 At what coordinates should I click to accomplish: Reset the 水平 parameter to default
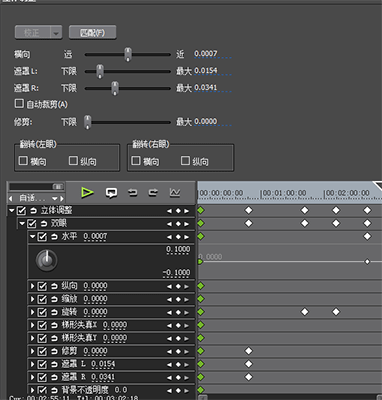point(54,237)
